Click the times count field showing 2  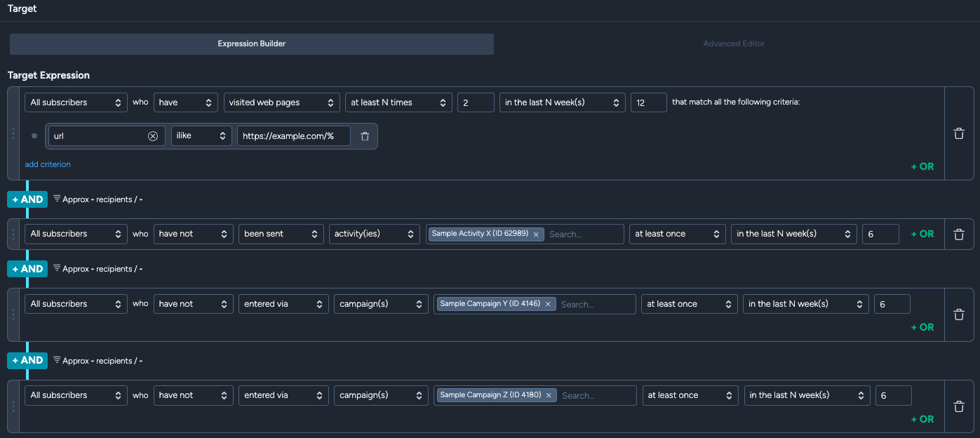pos(476,102)
